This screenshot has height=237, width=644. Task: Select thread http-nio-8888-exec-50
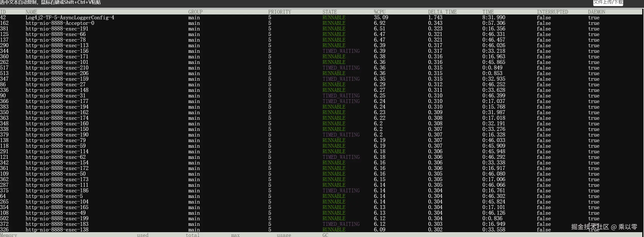pos(56,174)
